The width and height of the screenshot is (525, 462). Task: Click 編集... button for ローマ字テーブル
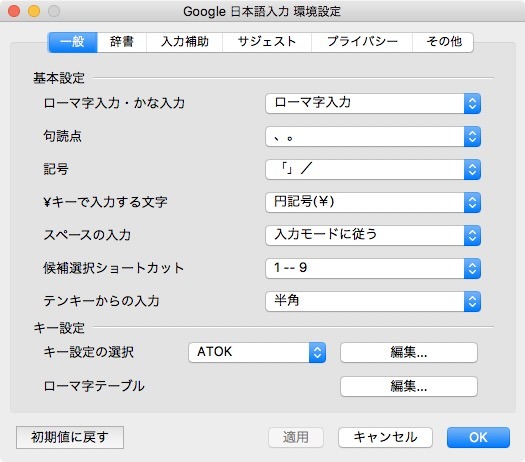(409, 386)
